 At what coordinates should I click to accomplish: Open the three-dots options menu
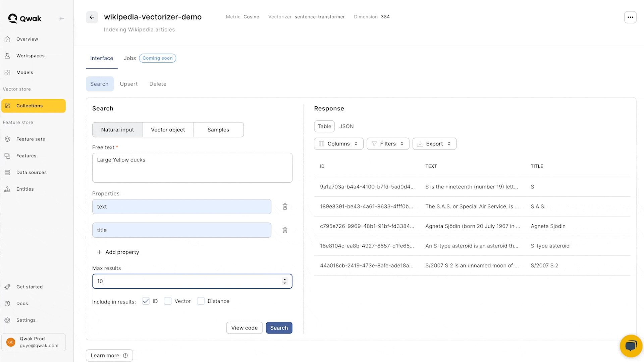pyautogui.click(x=630, y=17)
